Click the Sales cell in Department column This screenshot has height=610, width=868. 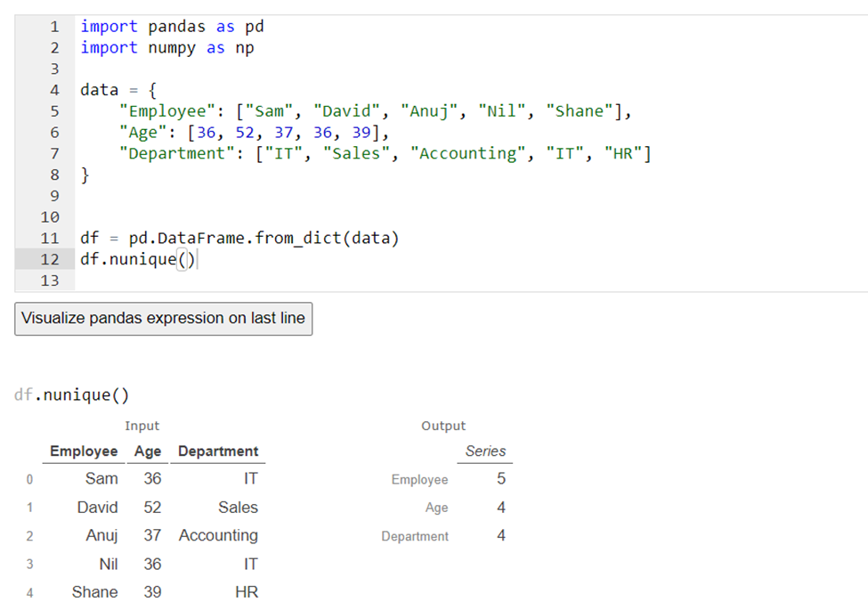tap(238, 508)
